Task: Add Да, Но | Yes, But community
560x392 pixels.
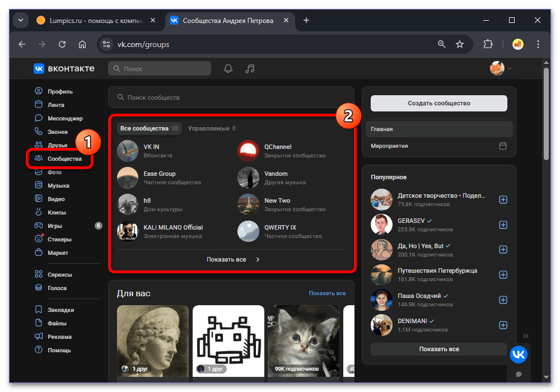Action: pos(503,250)
